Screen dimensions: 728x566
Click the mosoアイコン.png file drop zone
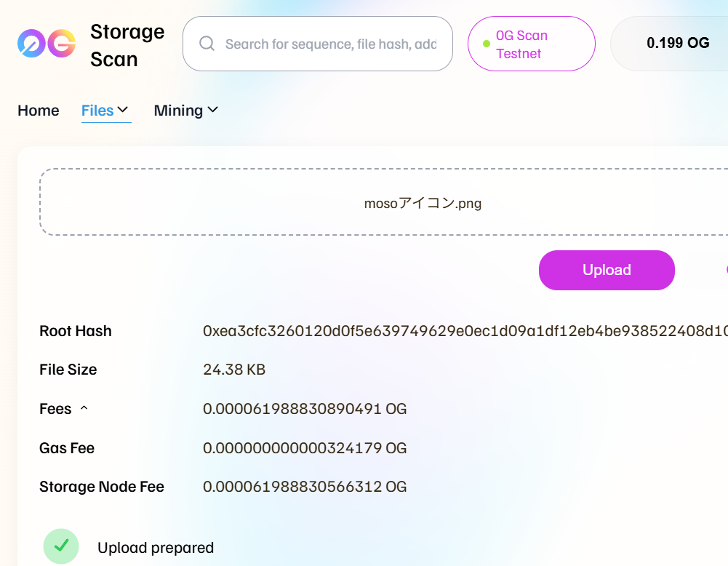(423, 203)
